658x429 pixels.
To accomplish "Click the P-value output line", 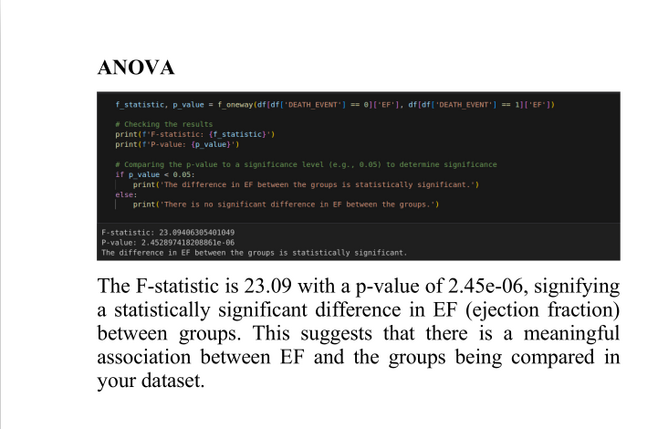I will [x=168, y=242].
